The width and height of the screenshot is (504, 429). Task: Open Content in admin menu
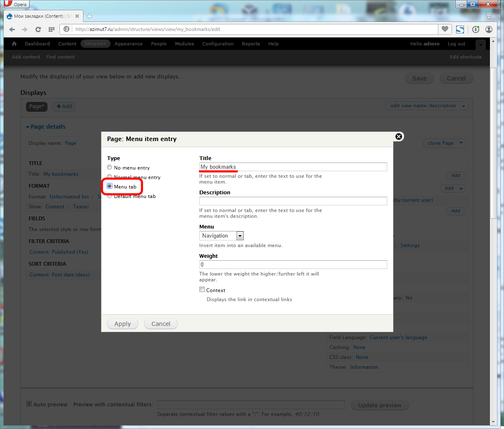(67, 44)
